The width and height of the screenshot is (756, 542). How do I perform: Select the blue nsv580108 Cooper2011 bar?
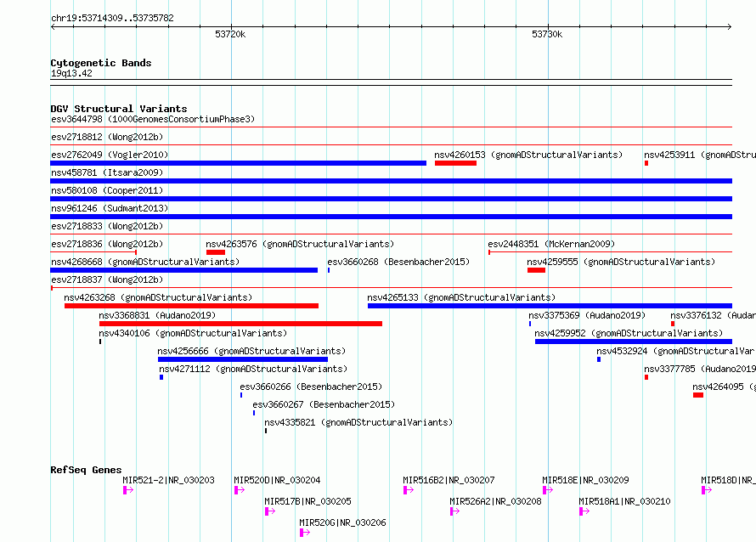point(391,199)
